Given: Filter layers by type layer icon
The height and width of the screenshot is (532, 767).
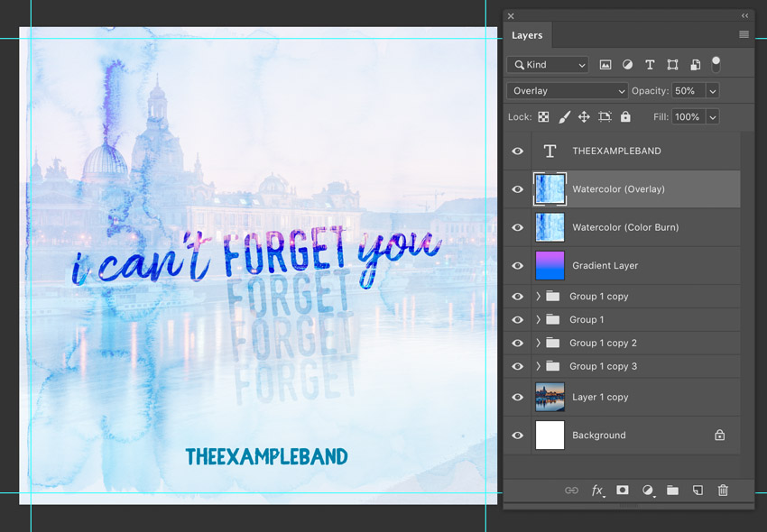Looking at the screenshot, I should 650,65.
